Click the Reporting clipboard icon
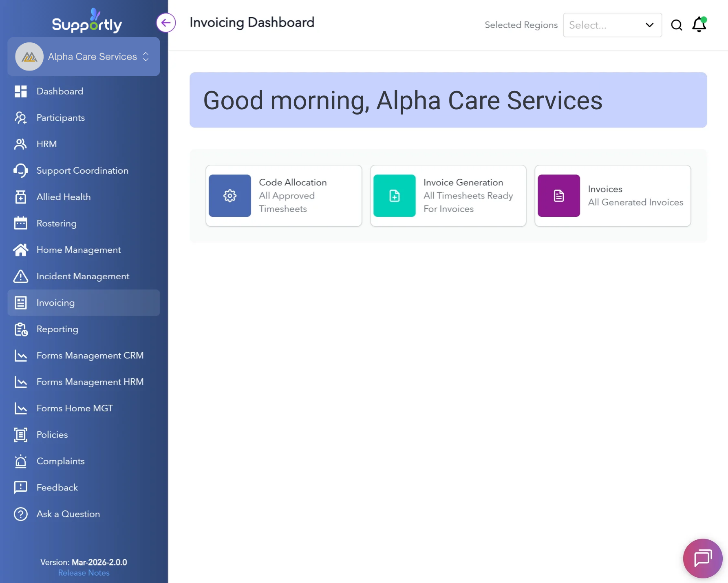This screenshot has height=583, width=728. pos(21,329)
